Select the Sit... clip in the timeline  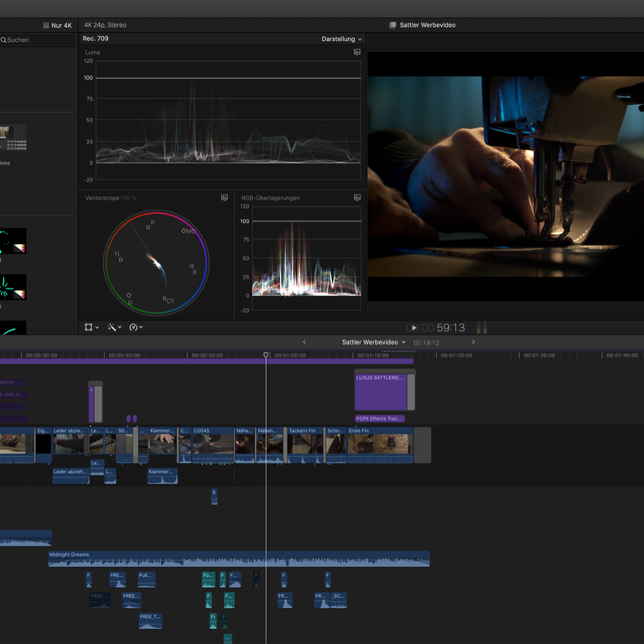[x=124, y=444]
